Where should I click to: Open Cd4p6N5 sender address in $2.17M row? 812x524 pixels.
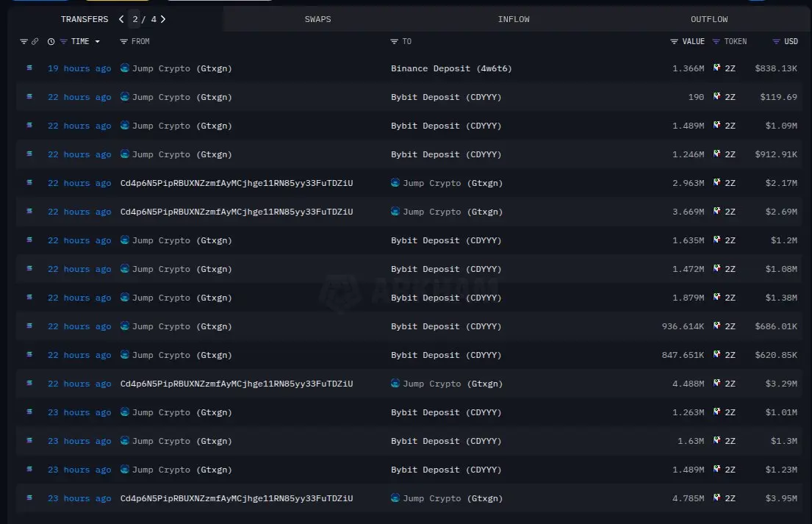coord(237,183)
